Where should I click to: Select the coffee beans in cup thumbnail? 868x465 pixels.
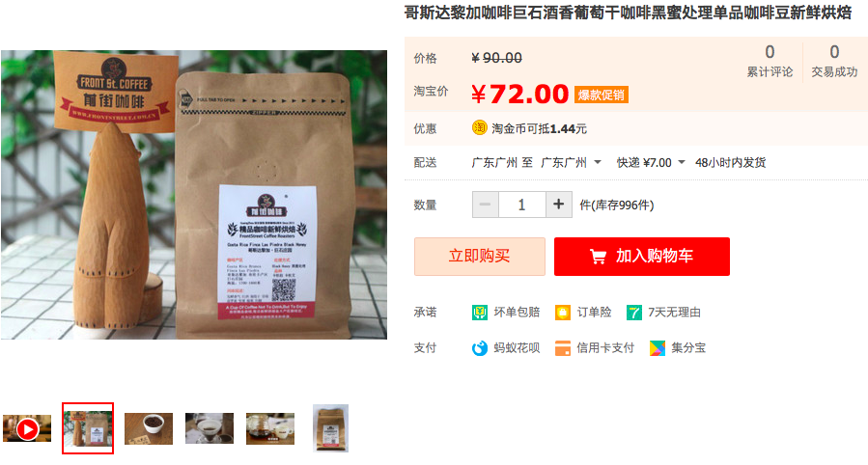pos(149,428)
